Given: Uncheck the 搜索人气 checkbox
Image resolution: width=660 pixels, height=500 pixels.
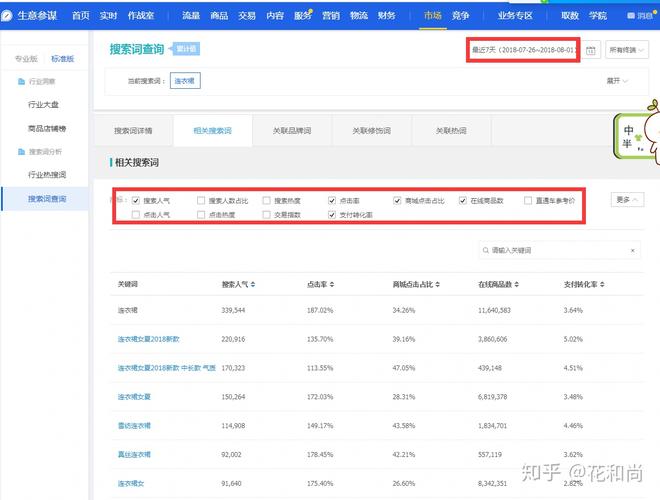Looking at the screenshot, I should [136, 200].
